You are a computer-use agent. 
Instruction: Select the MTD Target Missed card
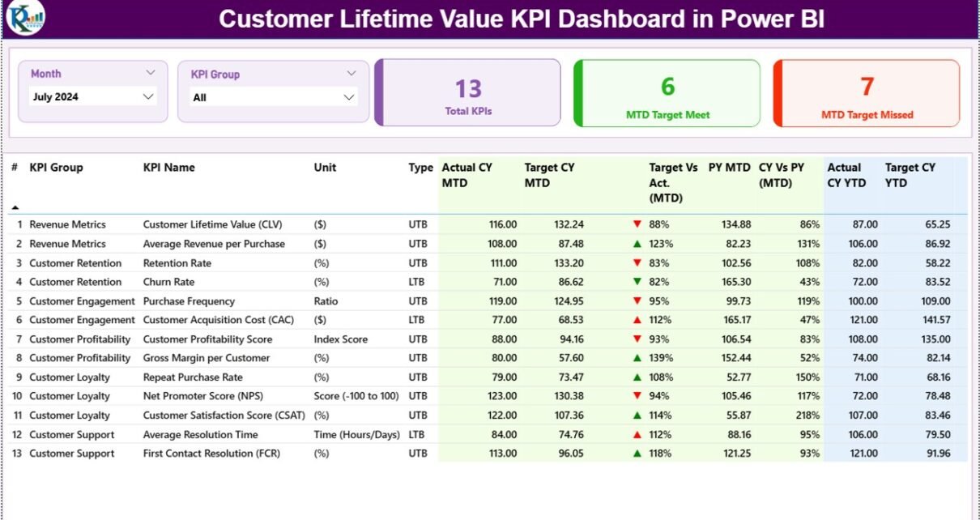click(867, 94)
